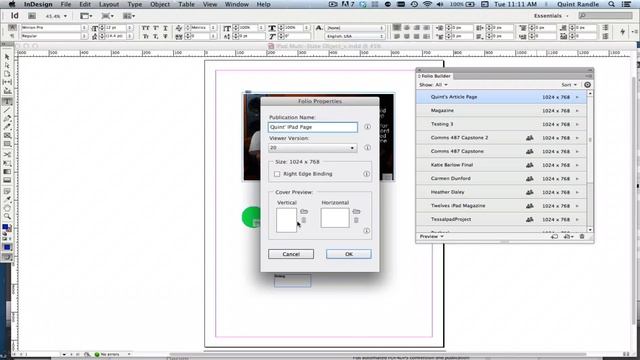Select the Scissors tool
640x360 pixels.
(x=7, y=155)
